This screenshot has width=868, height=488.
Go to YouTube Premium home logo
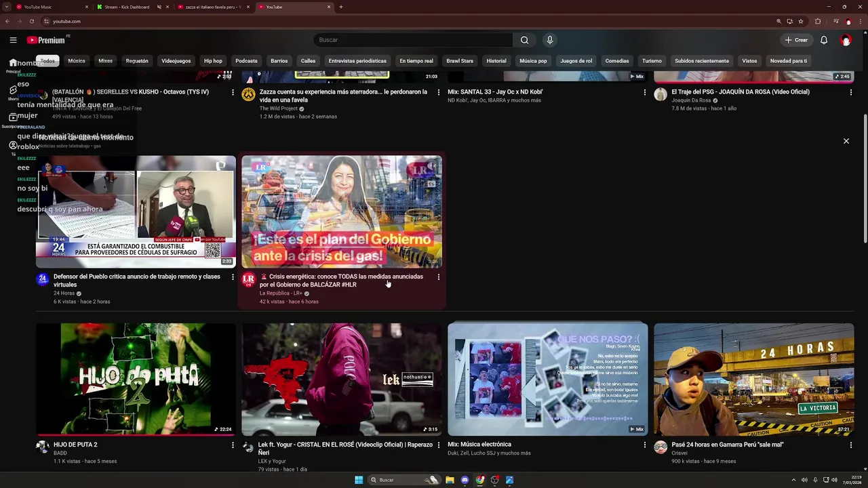click(x=46, y=40)
